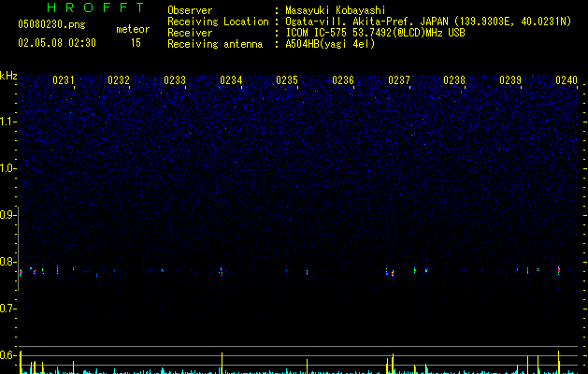
Task: Click the 0231 time marker
Action: point(63,80)
